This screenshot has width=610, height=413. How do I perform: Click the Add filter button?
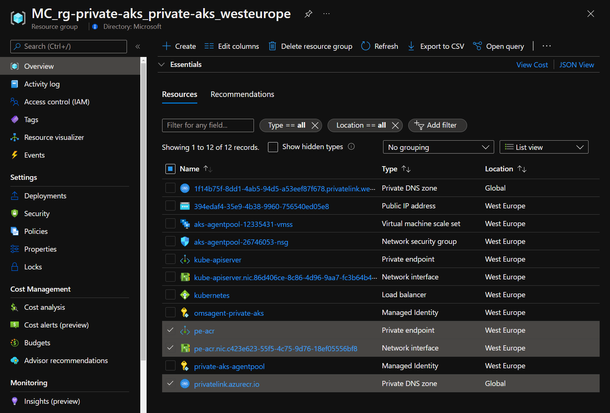[x=437, y=125]
